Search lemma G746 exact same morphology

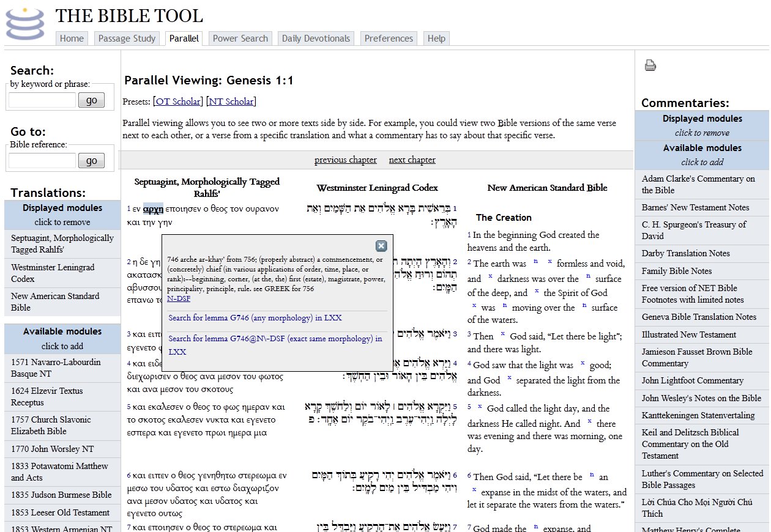click(275, 345)
